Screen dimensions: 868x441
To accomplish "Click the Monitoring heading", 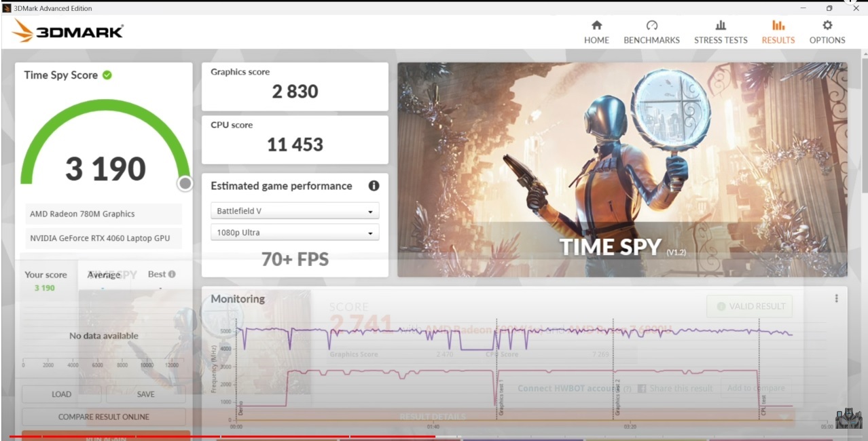I will pyautogui.click(x=238, y=299).
